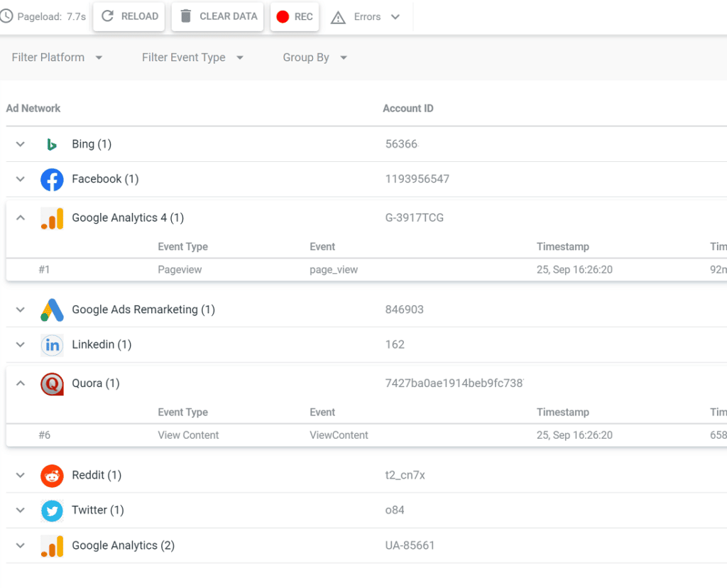This screenshot has height=588, width=727.
Task: Click the Quora account ID 7427ba0ae1914beb9fc738
Action: coord(454,383)
